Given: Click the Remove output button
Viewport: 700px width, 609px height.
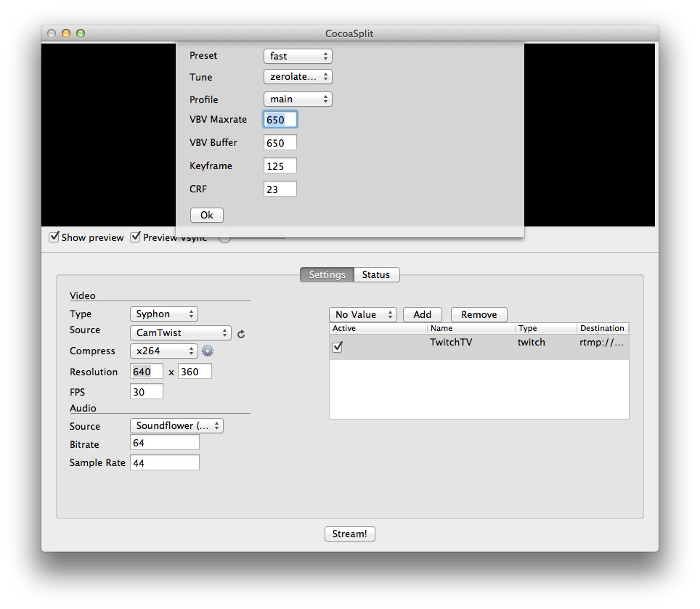Looking at the screenshot, I should pyautogui.click(x=479, y=315).
